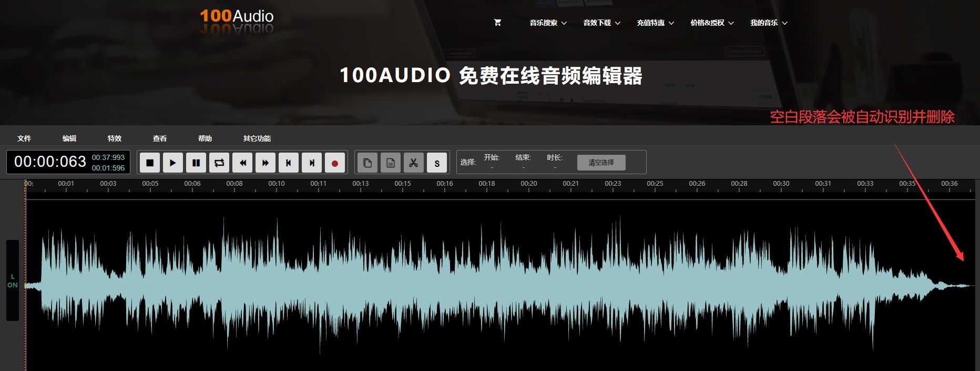This screenshot has width=980, height=371.
Task: Cut the selection with the scissors icon
Action: coord(414,163)
